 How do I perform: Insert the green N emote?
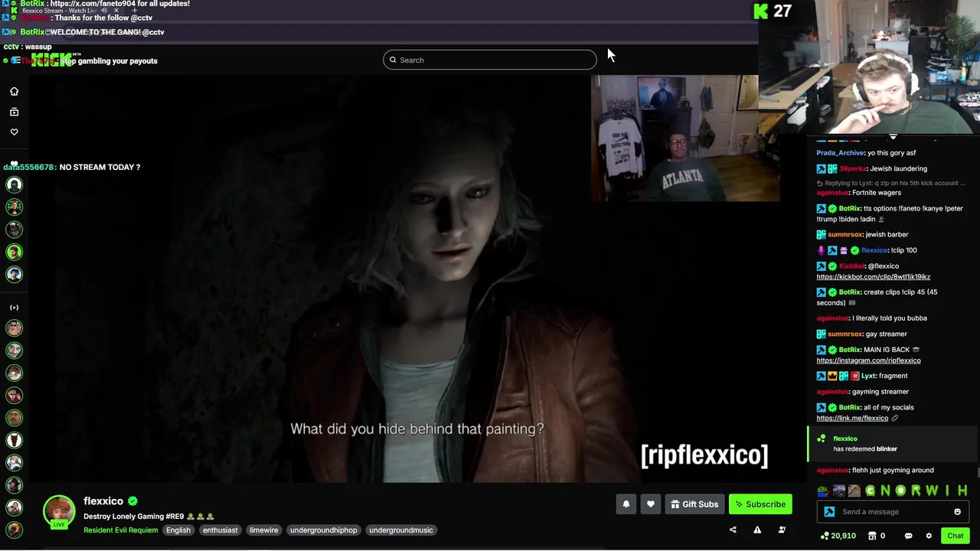886,491
